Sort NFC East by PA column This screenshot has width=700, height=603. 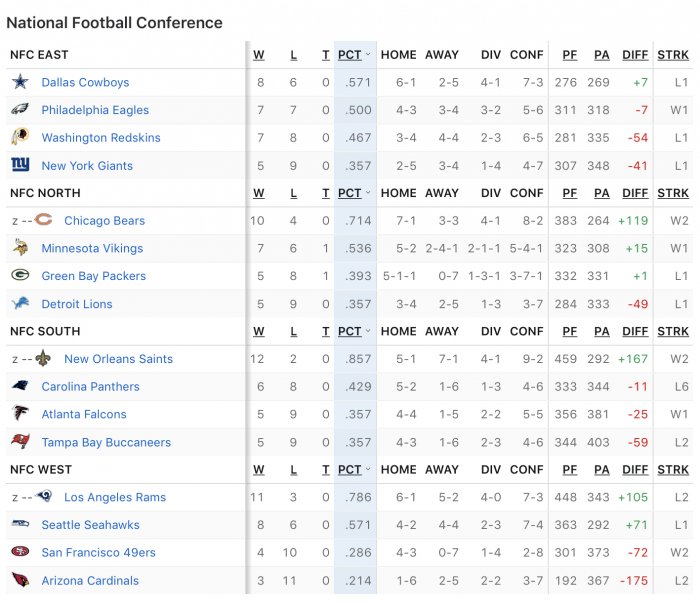pyautogui.click(x=602, y=55)
